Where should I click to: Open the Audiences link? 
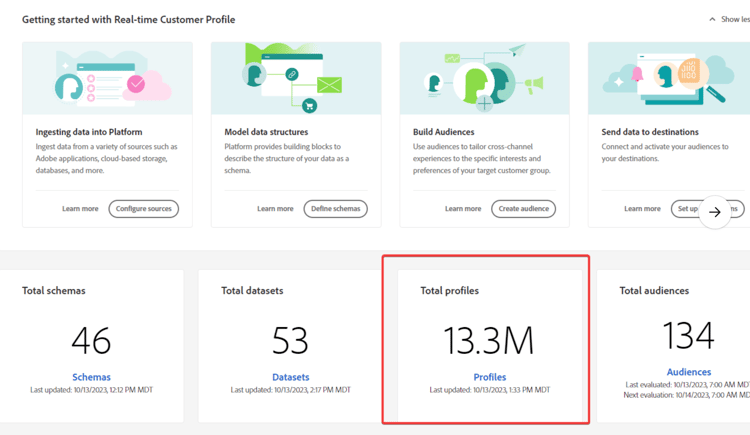(x=688, y=372)
